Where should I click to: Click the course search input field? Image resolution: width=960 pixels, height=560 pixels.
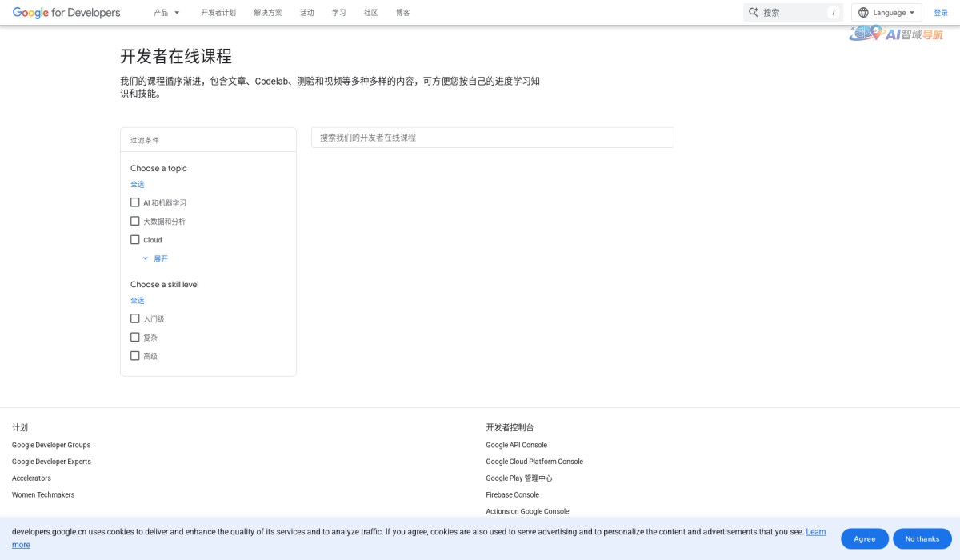492,137
